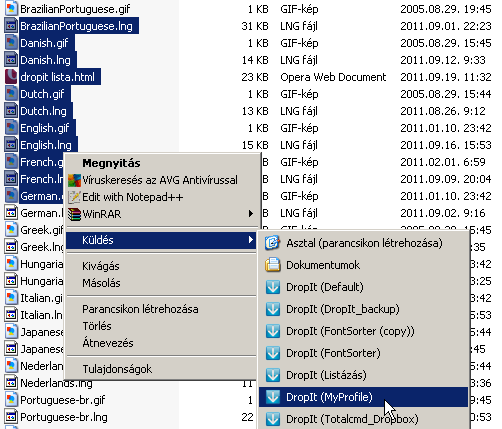Select the file name BrazilianPortuguese.gif
This screenshot has width=502, height=429.
point(75,9)
